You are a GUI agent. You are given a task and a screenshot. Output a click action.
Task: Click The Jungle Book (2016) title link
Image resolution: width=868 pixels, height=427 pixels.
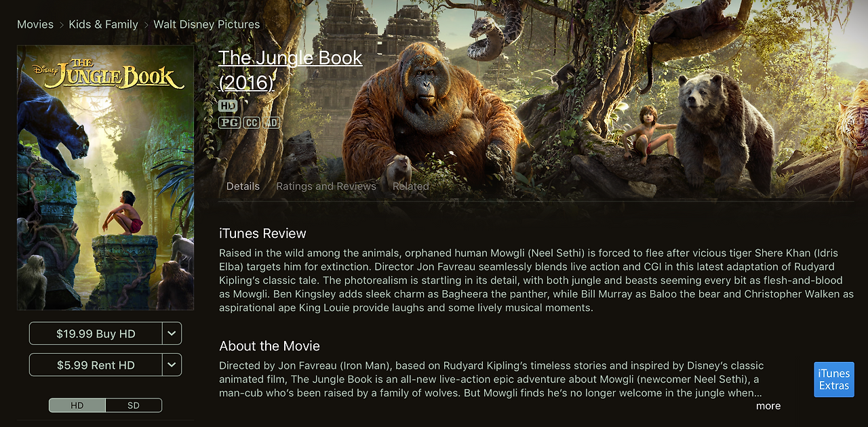[290, 70]
